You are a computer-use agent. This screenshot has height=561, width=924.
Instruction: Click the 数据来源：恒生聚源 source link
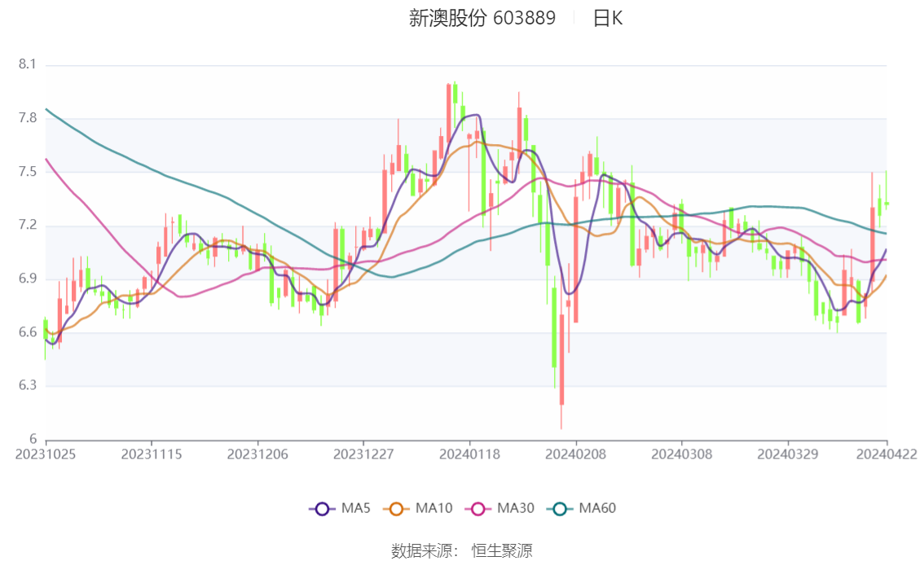[x=461, y=550]
